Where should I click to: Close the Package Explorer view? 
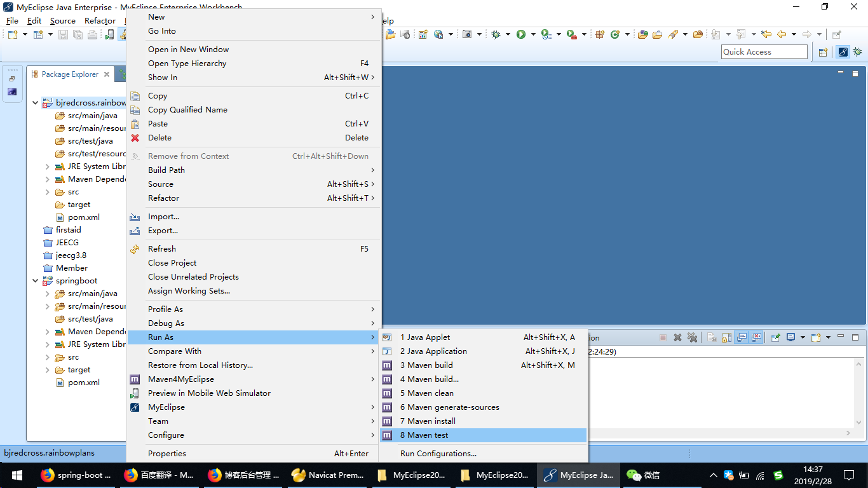[x=107, y=74]
